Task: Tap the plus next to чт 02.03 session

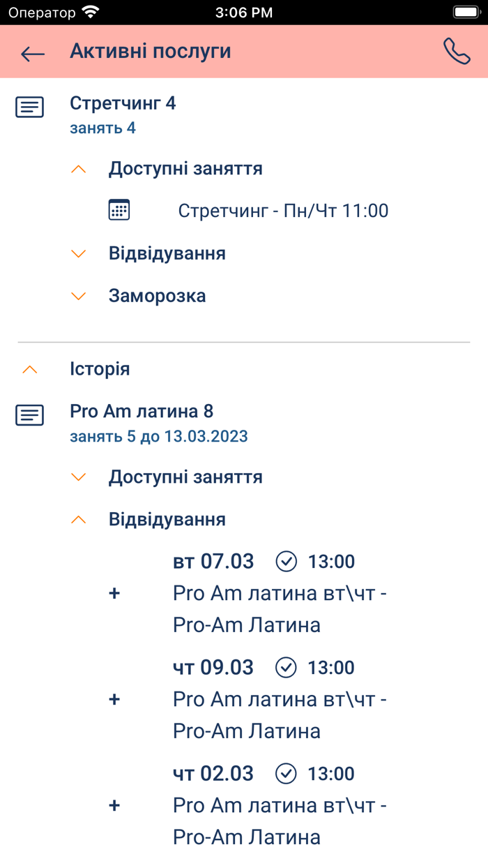Action: pos(114,805)
